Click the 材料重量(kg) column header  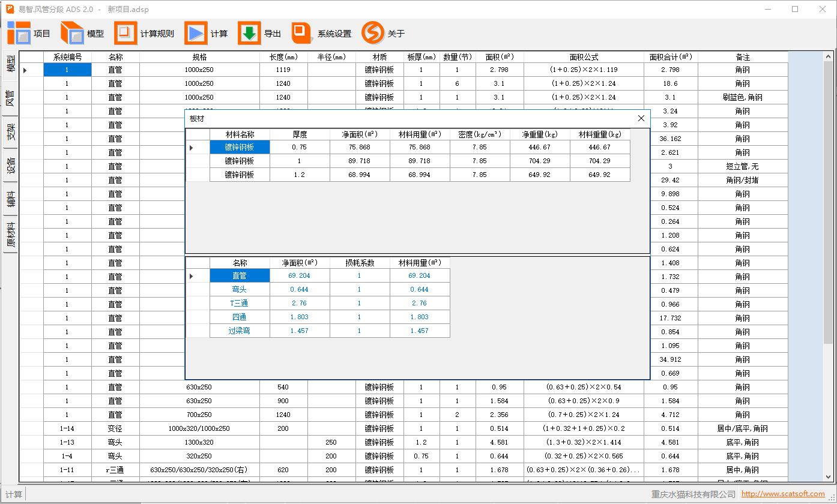click(x=600, y=134)
